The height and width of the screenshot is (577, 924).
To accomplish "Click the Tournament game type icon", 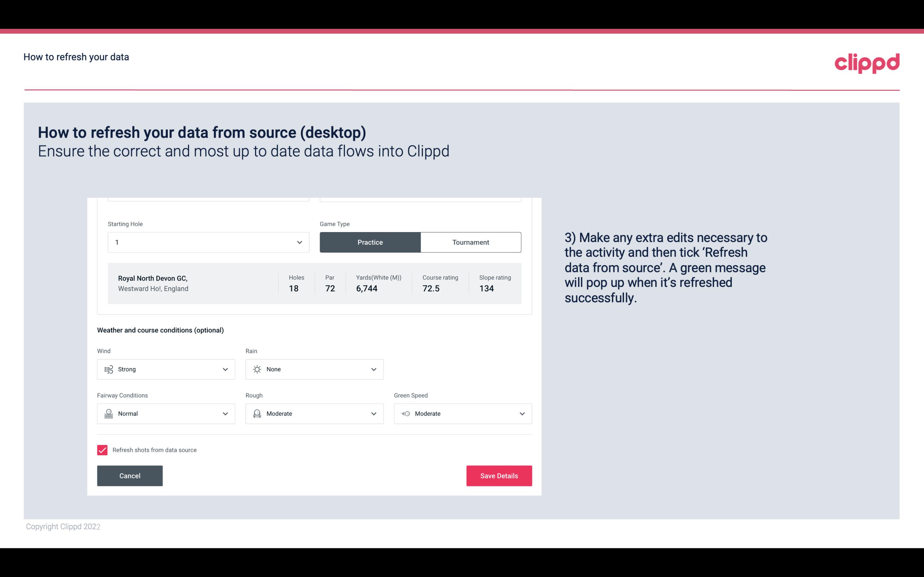I will pos(470,242).
